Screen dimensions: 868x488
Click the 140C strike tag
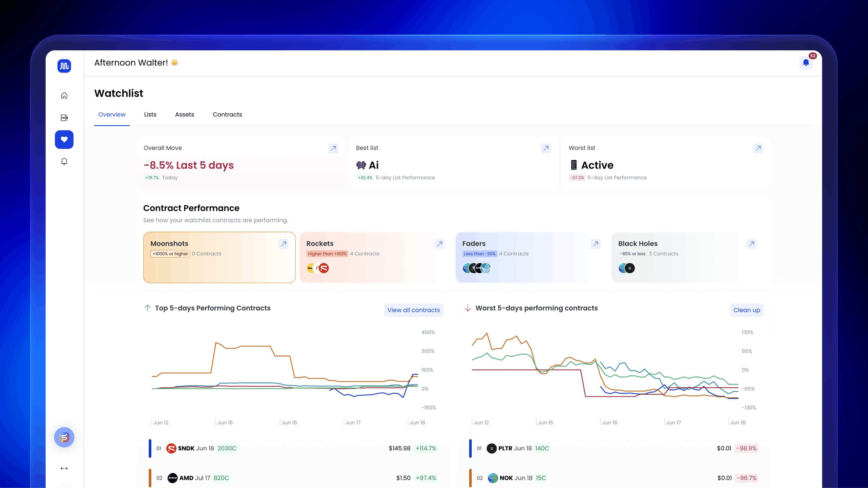tap(542, 448)
